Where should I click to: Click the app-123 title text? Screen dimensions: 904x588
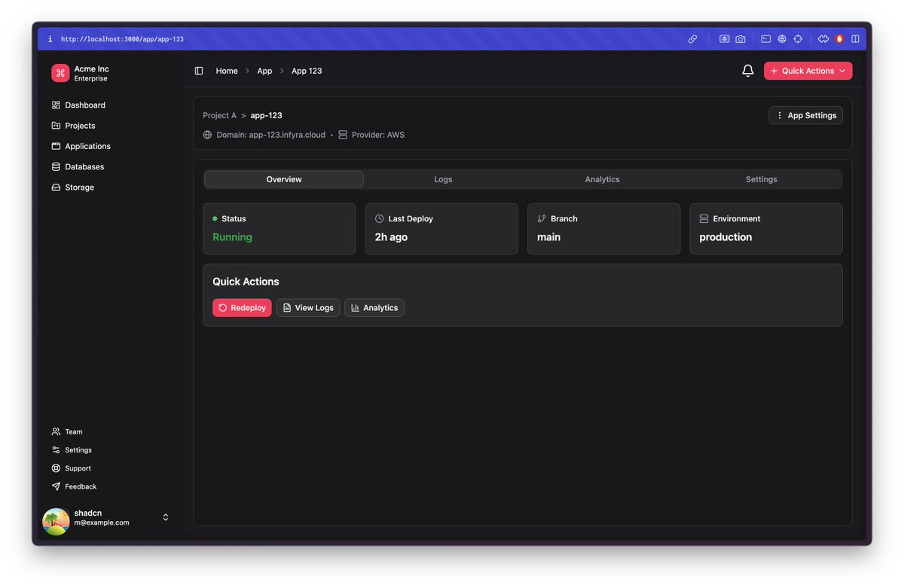point(267,115)
